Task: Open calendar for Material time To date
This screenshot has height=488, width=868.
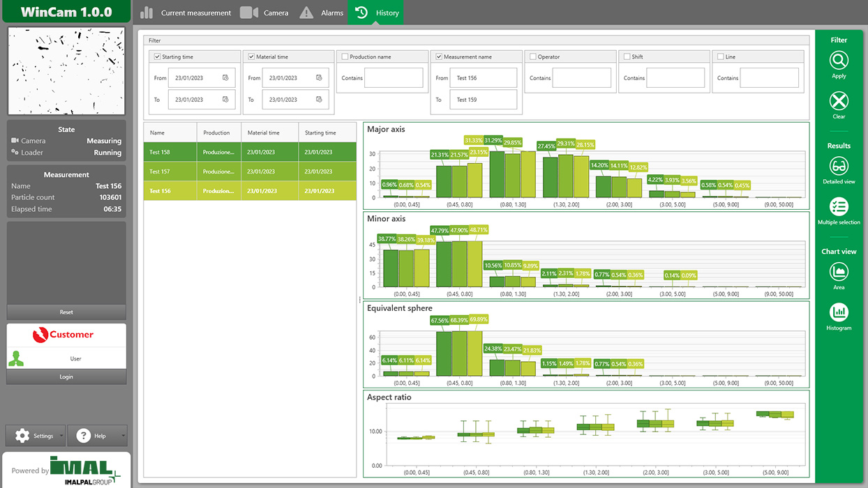Action: [319, 100]
